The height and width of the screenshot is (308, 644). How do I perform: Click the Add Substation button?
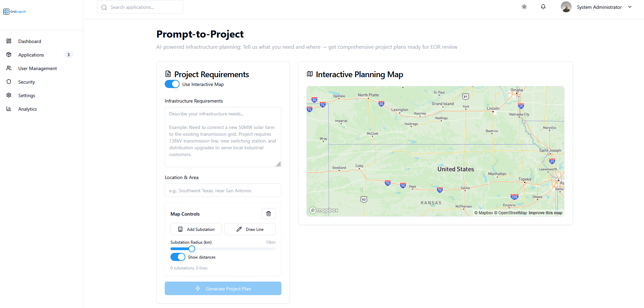[196, 229]
